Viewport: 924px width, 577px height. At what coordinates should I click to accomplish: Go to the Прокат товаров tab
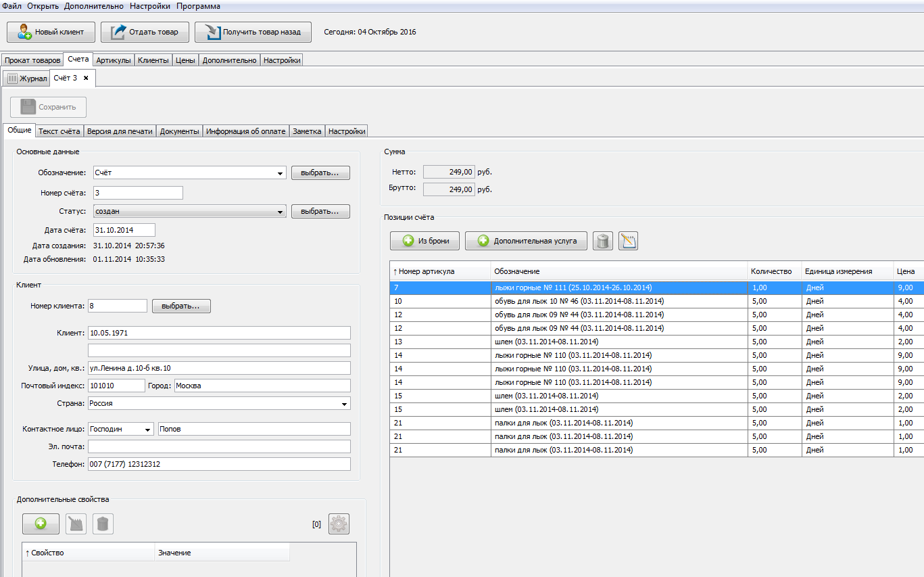coord(32,60)
